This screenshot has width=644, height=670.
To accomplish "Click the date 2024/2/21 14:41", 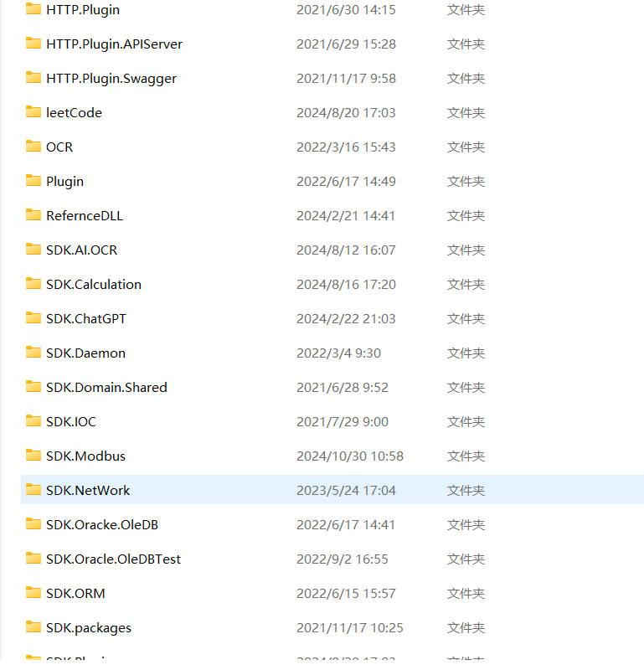I will tap(346, 216).
